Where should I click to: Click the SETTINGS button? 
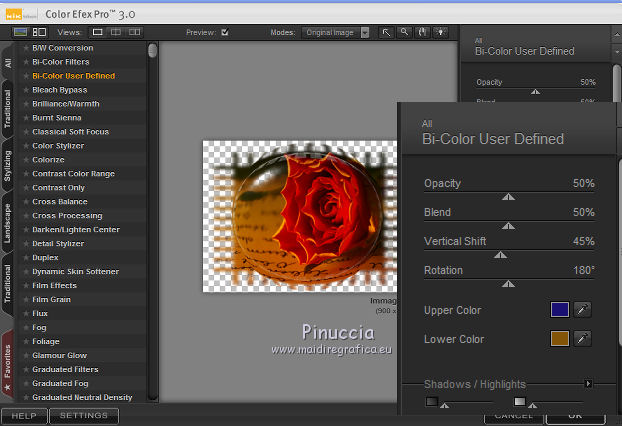[83, 415]
